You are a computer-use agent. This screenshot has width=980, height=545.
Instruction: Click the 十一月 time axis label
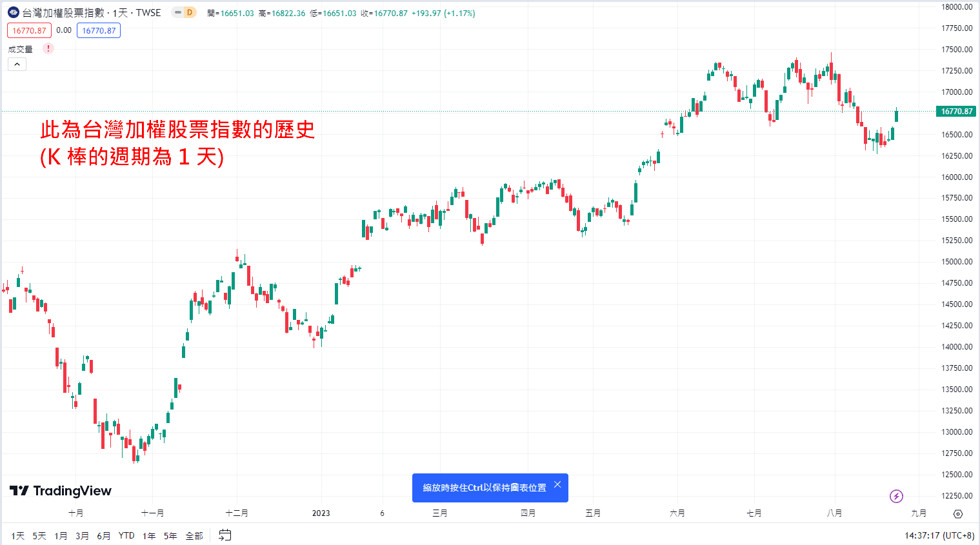click(152, 513)
